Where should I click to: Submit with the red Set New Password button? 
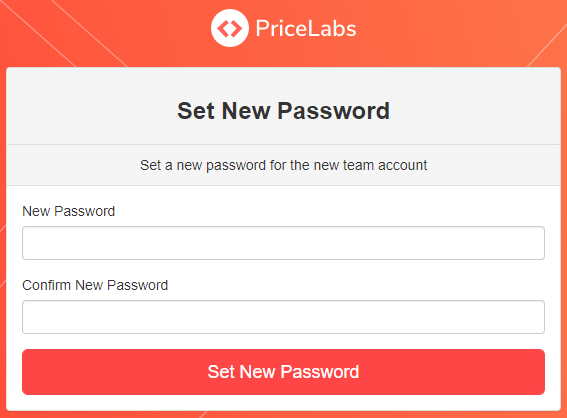(284, 372)
